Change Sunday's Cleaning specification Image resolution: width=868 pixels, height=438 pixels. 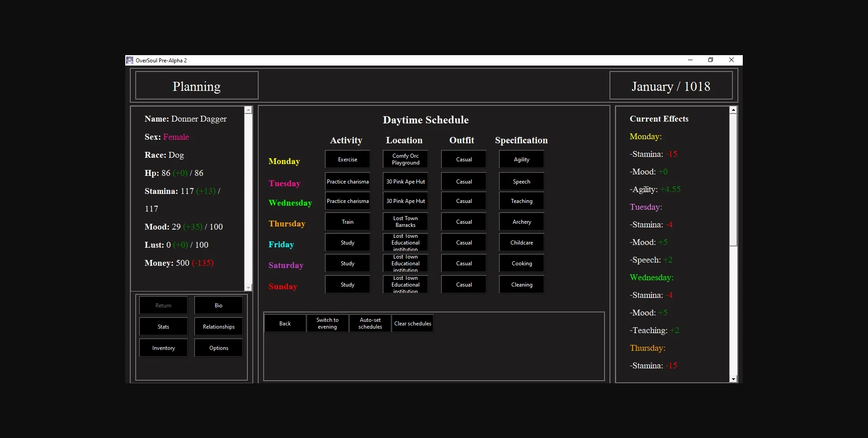521,285
